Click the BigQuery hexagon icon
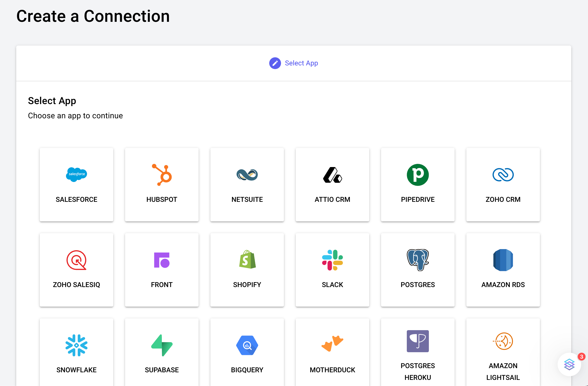The height and width of the screenshot is (386, 588). point(247,345)
